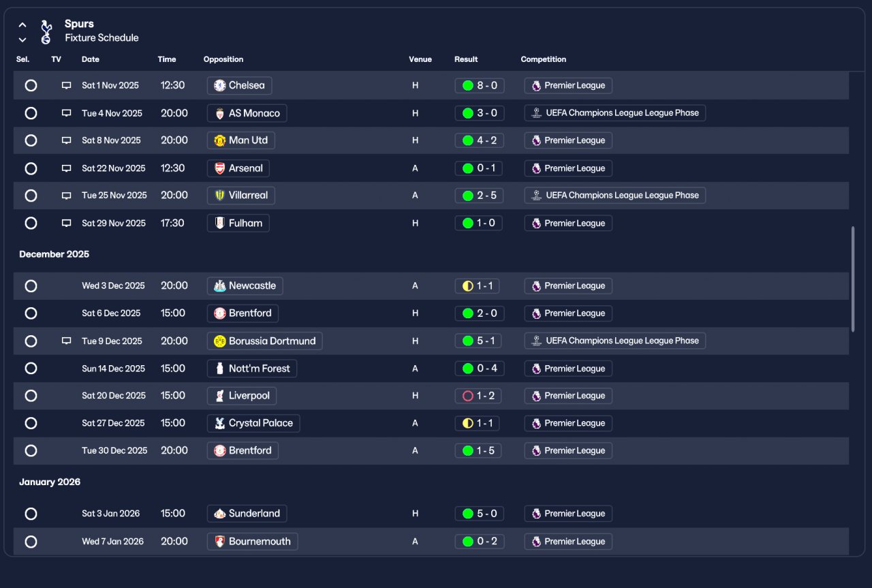Screen dimensions: 872x588
Task: Select the AS Monaco fixture radio button
Action: tap(31, 113)
